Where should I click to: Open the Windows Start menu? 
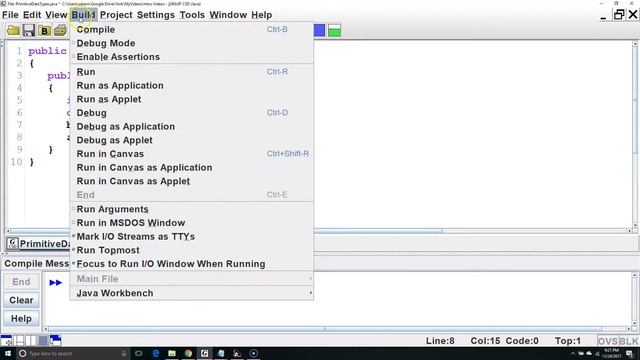(8, 353)
